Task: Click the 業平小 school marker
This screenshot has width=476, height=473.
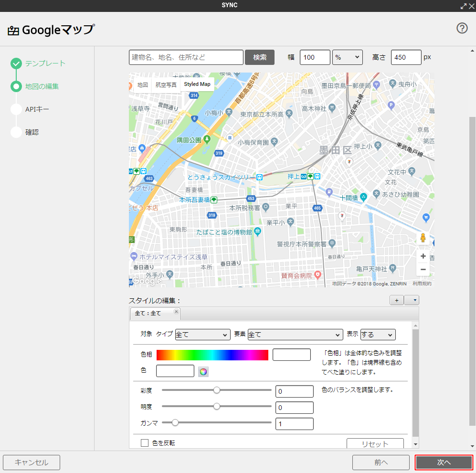Action: (x=291, y=221)
